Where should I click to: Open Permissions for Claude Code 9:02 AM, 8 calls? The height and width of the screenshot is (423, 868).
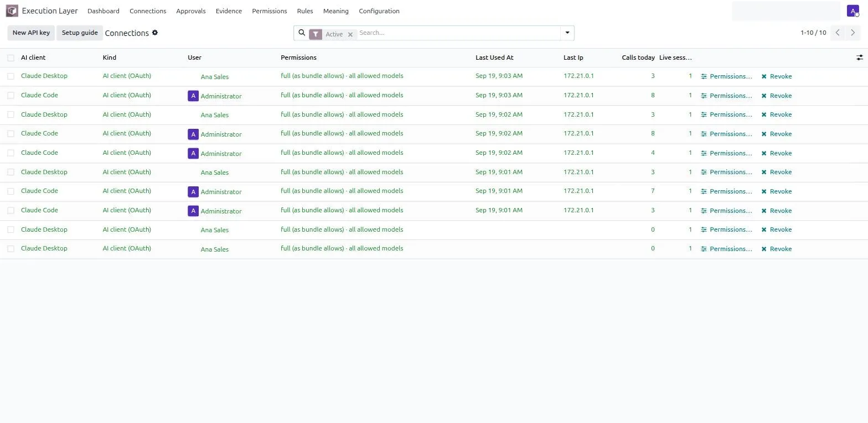pos(726,134)
